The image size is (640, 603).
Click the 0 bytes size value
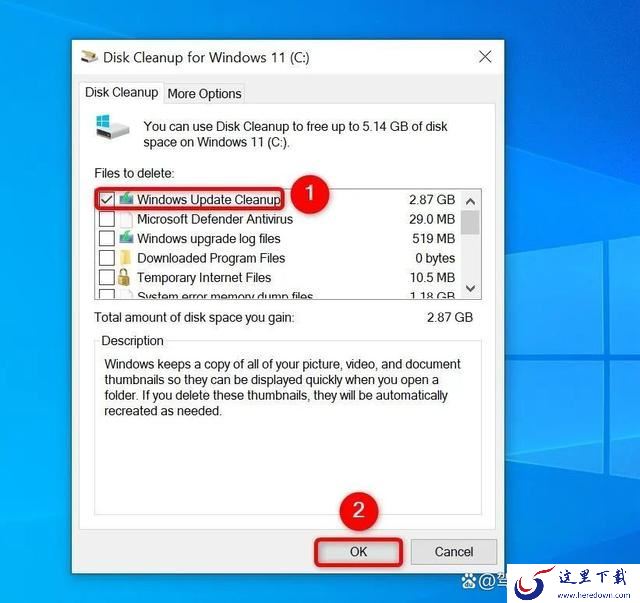(435, 258)
